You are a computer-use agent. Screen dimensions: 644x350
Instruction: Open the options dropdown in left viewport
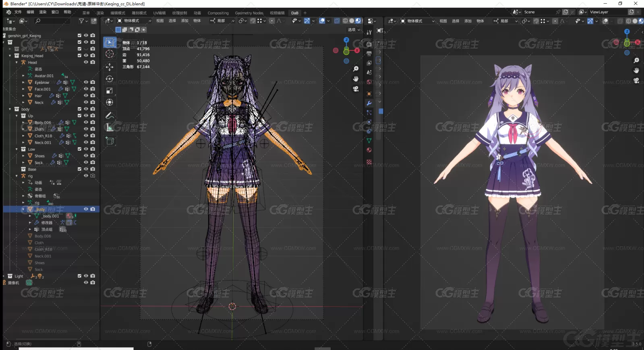coord(354,30)
